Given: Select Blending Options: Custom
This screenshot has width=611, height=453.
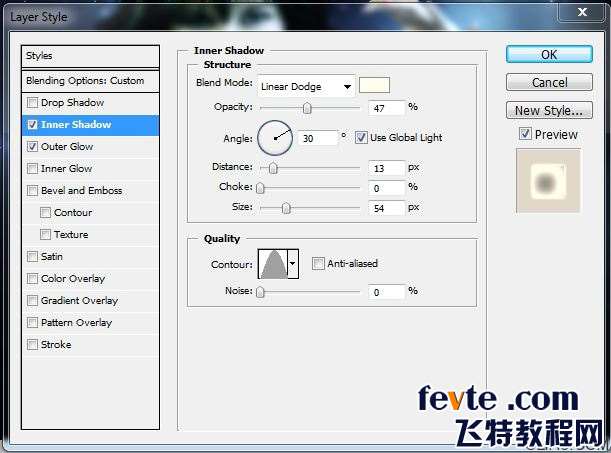Looking at the screenshot, I should (x=90, y=81).
